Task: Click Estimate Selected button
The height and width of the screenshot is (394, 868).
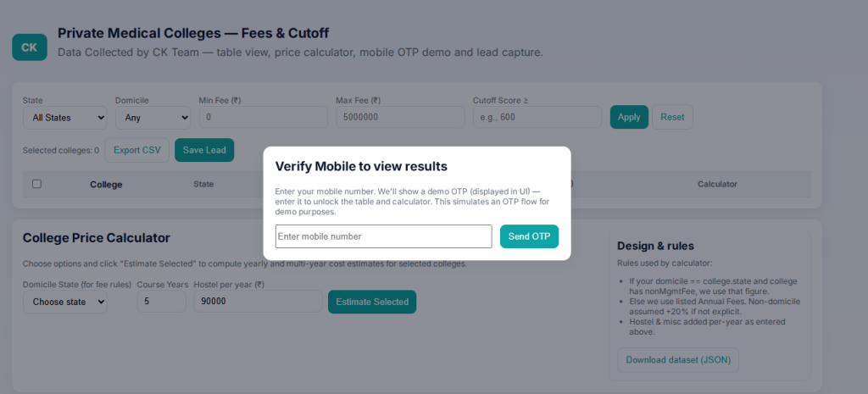Action: [372, 302]
